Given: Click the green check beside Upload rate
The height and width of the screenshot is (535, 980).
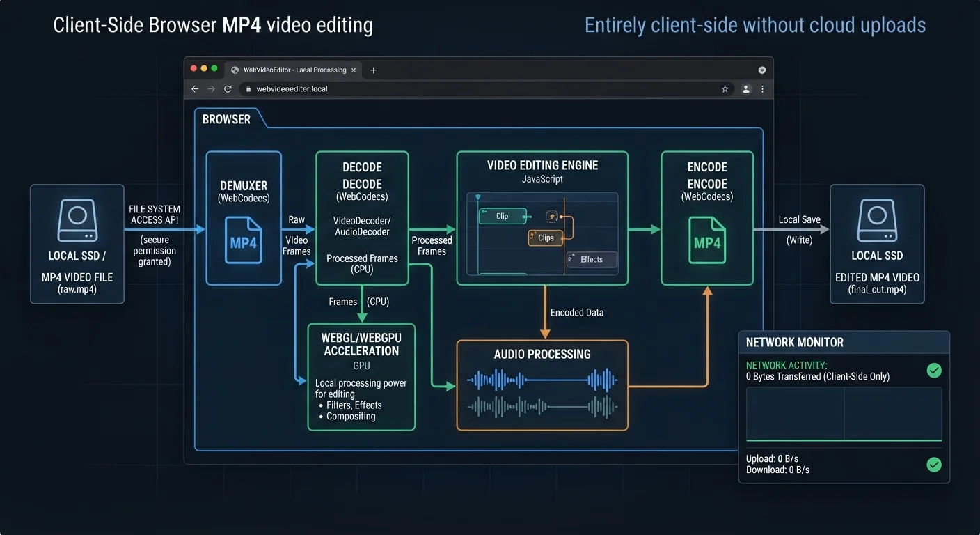Looking at the screenshot, I should [934, 464].
